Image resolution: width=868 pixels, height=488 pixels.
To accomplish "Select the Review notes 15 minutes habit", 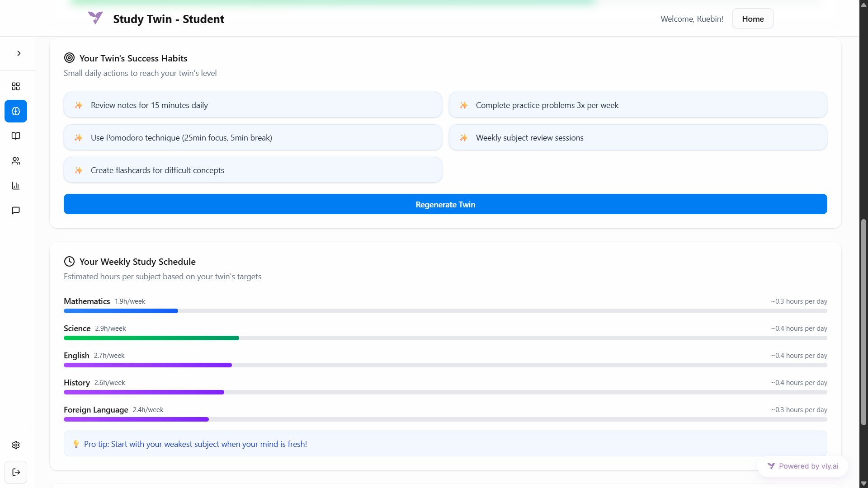I will 253,105.
